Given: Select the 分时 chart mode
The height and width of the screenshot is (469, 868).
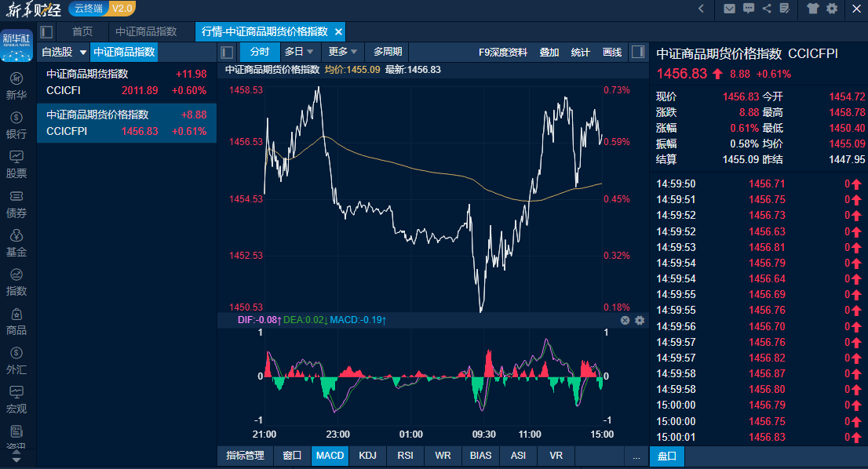Looking at the screenshot, I should coord(259,52).
